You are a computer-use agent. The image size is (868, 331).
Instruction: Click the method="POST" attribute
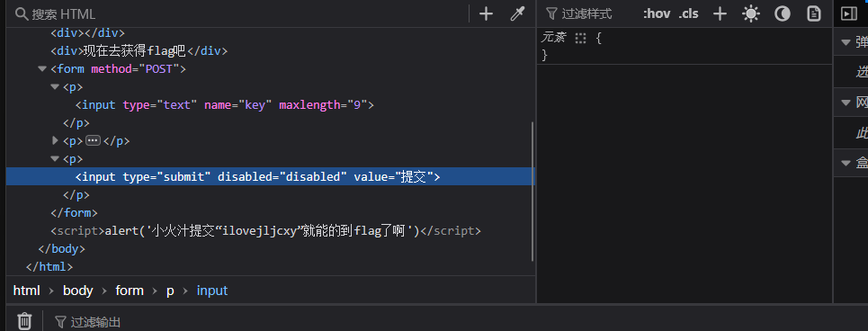[x=136, y=69]
